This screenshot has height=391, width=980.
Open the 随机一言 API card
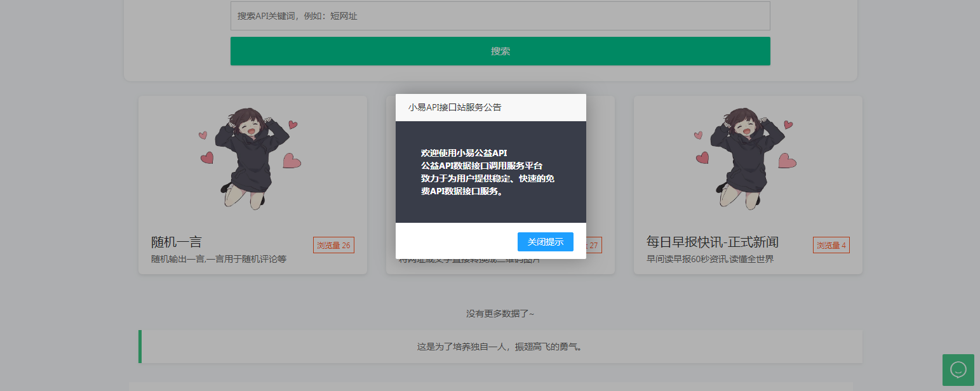(252, 184)
